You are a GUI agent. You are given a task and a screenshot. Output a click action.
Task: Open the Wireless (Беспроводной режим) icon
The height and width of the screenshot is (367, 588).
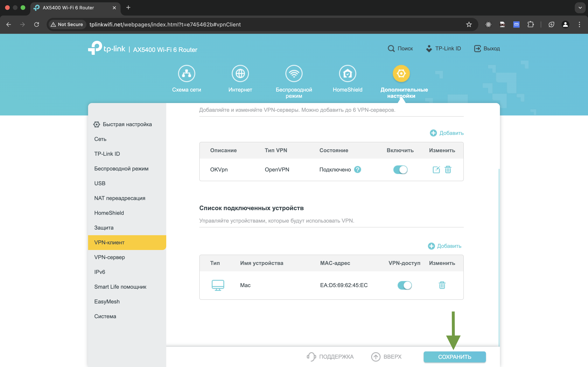point(294,73)
